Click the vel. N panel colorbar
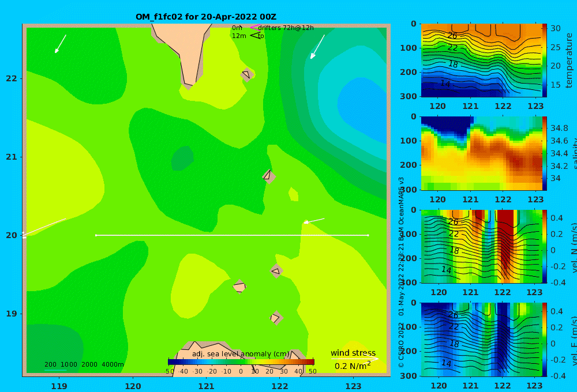Viewport: 577px width, 392px height. point(544,247)
